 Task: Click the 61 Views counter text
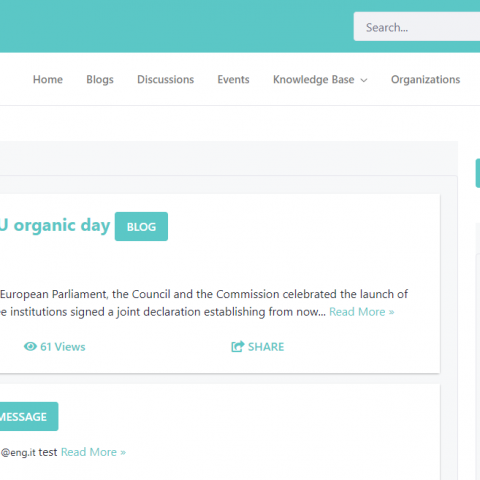click(x=63, y=347)
